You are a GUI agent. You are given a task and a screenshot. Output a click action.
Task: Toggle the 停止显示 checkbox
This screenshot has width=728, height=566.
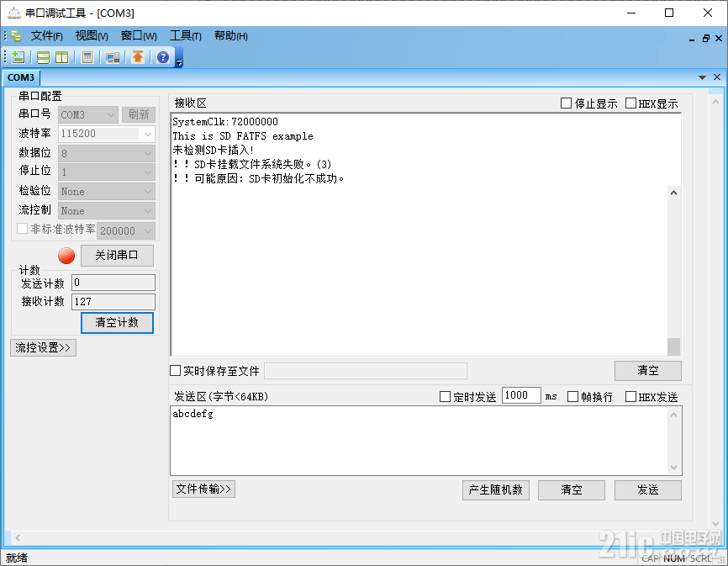pos(566,103)
